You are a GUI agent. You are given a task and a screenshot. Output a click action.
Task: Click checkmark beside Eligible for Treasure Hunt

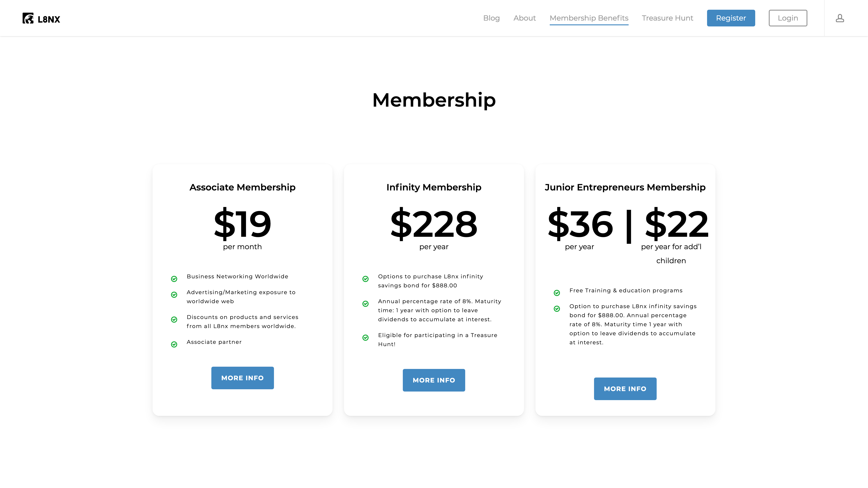click(x=366, y=338)
